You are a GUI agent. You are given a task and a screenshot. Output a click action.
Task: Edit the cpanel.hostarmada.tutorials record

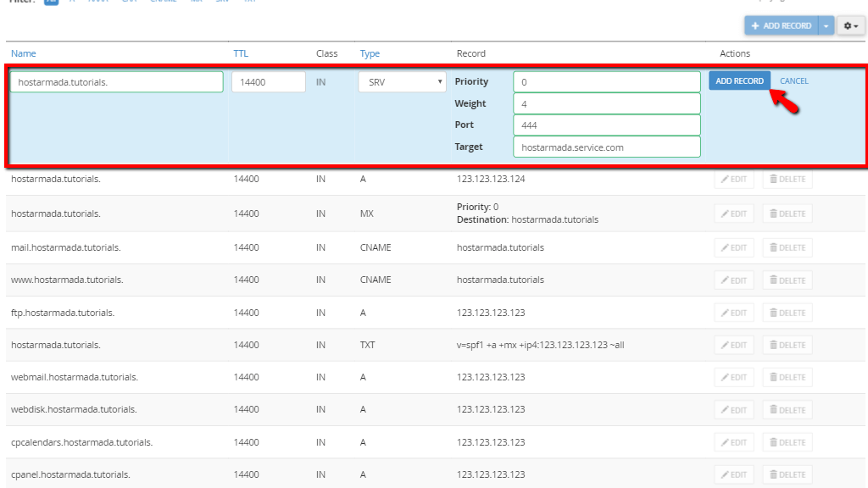[734, 474]
